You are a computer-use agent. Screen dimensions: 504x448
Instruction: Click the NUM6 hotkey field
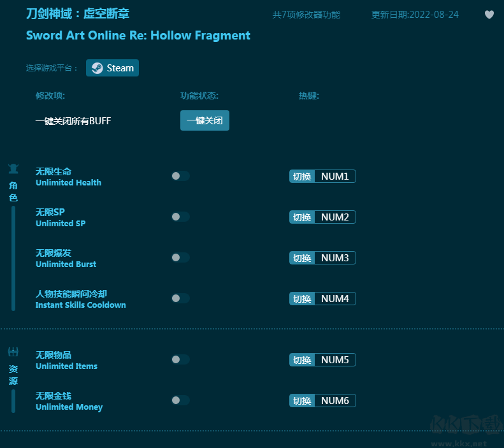pos(335,401)
